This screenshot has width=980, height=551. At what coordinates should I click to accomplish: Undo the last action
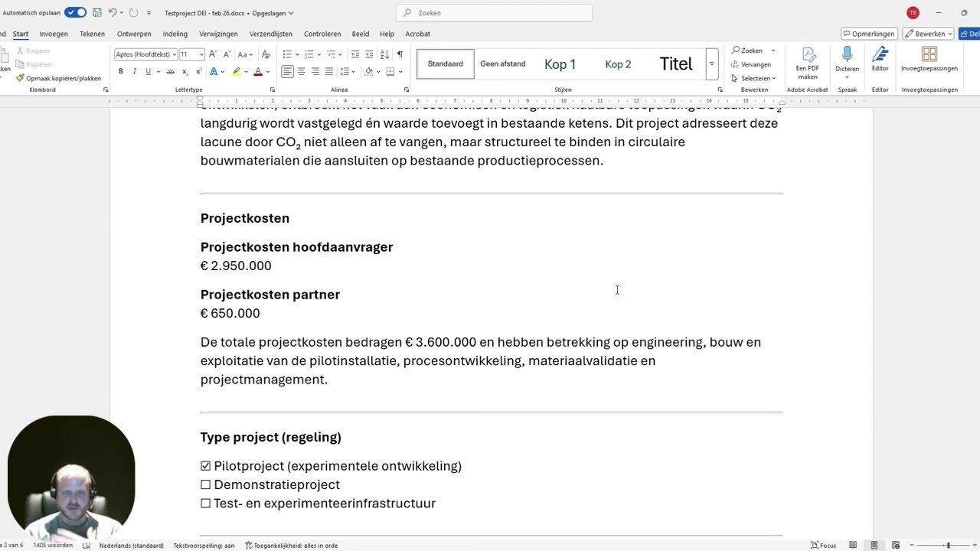click(x=113, y=13)
